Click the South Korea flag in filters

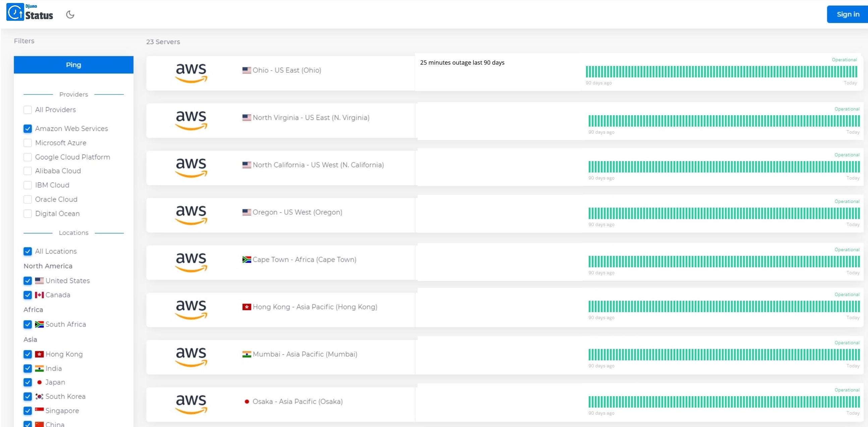coord(40,397)
